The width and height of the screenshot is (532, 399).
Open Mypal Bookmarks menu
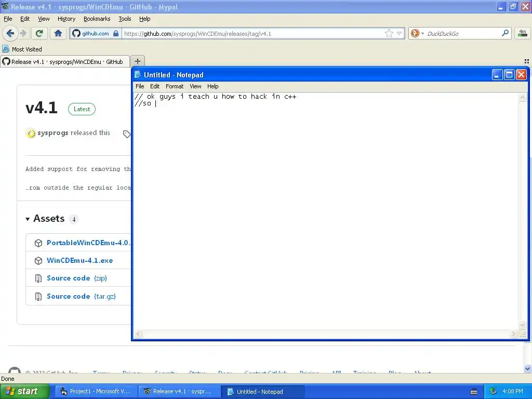[97, 19]
